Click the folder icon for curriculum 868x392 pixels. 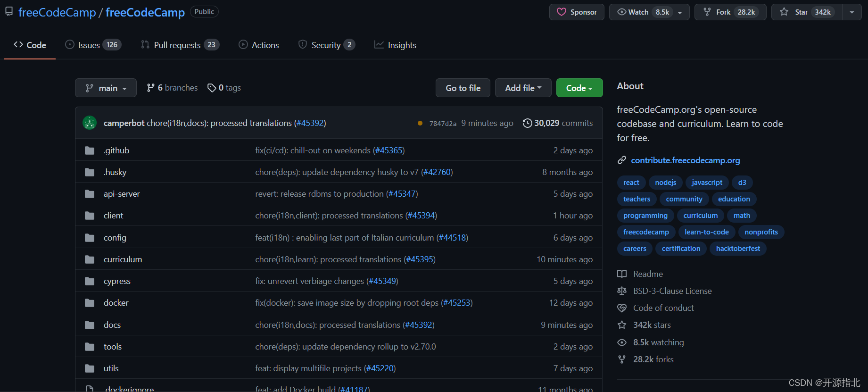[90, 259]
